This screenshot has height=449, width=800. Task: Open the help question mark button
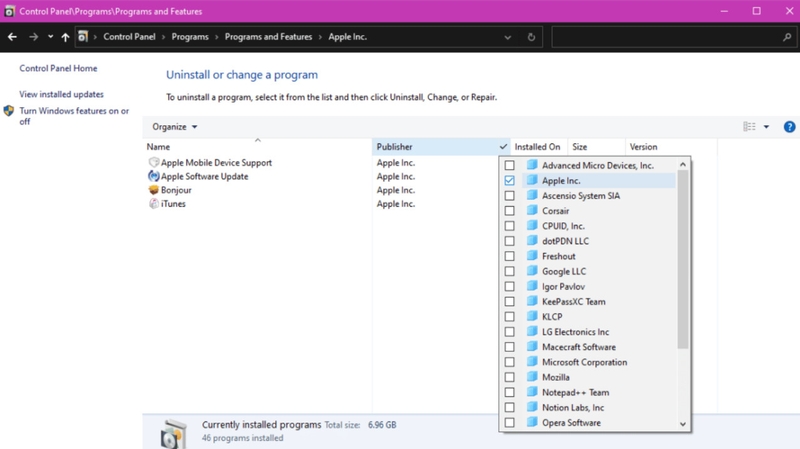789,127
